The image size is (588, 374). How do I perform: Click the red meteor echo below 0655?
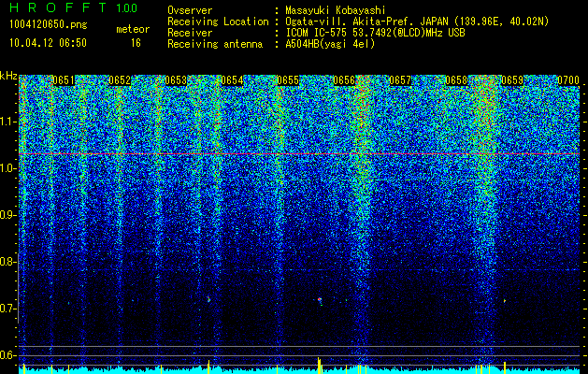coord(320,300)
